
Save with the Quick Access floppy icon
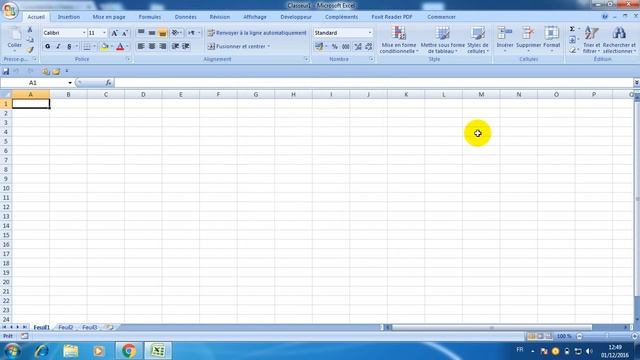coord(6,71)
